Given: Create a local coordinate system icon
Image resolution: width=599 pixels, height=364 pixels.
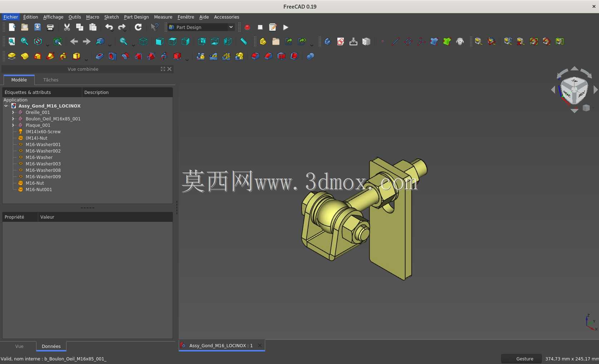Looking at the screenshot, I should click(421, 41).
